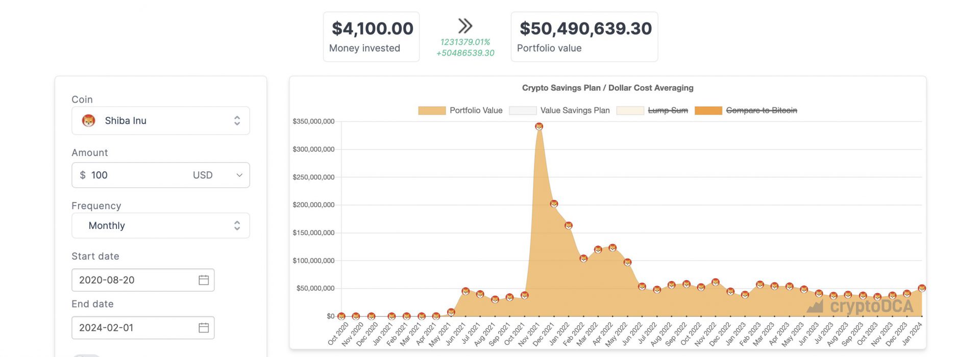980x357 pixels.
Task: Click the Start date field 2020-08-20
Action: (133, 280)
